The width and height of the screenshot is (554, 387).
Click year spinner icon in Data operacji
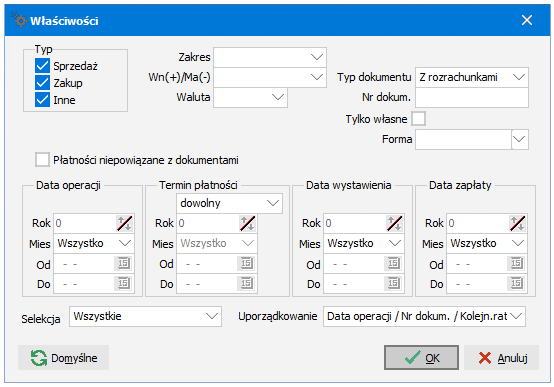click(x=124, y=223)
